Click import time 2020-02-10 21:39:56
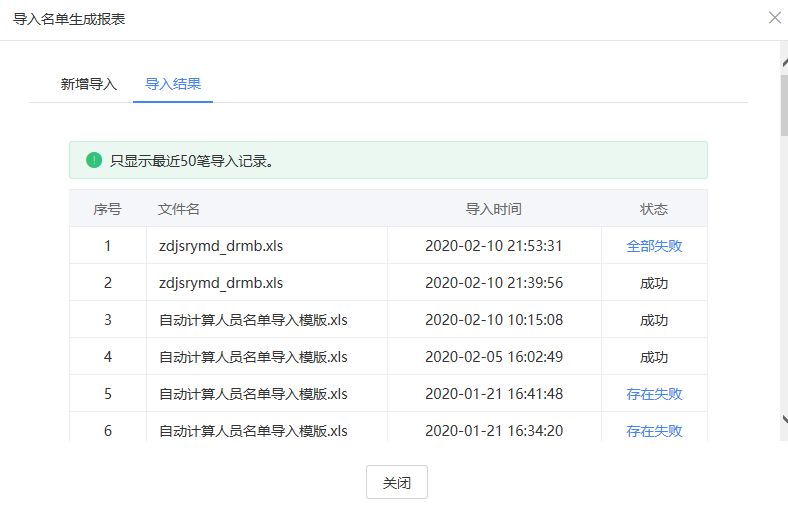 pyautogui.click(x=494, y=283)
